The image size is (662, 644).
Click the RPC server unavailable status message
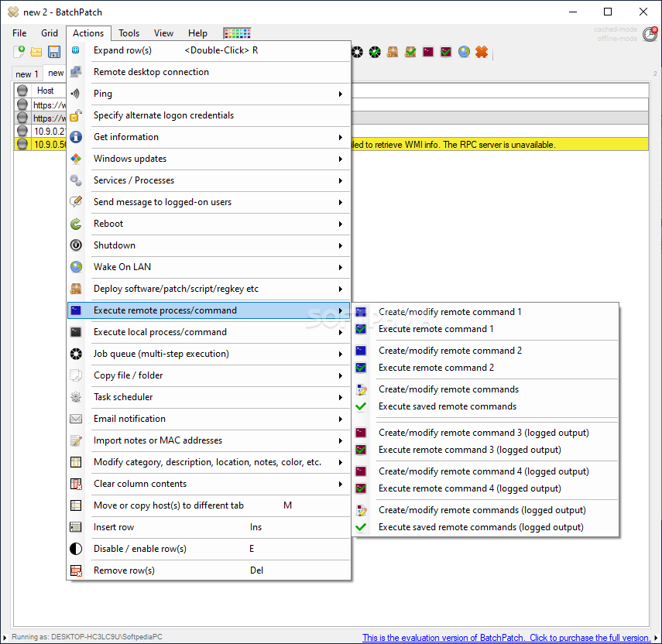click(453, 145)
